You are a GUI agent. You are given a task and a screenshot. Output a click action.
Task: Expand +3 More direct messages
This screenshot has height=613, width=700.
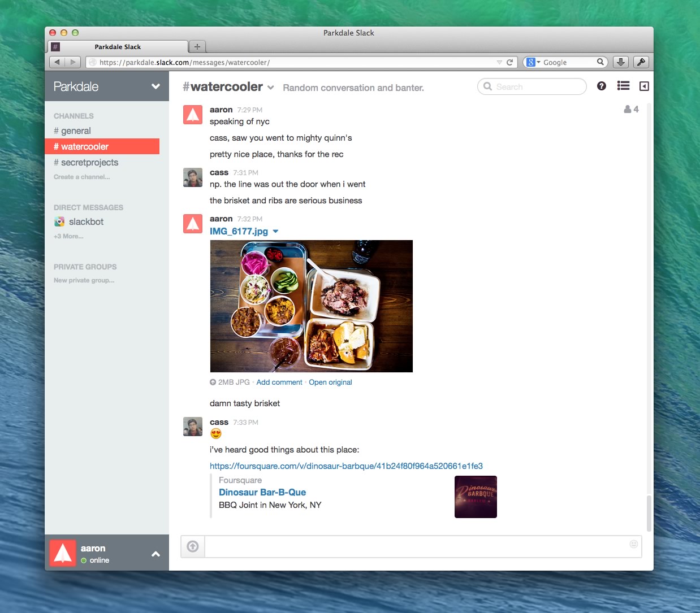click(x=68, y=236)
